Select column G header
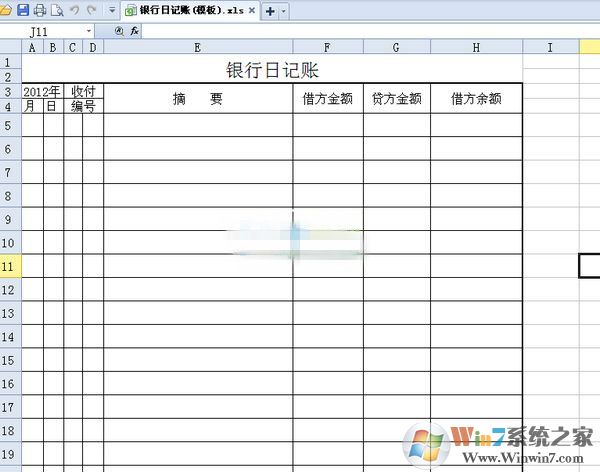This screenshot has height=472, width=600. click(396, 47)
